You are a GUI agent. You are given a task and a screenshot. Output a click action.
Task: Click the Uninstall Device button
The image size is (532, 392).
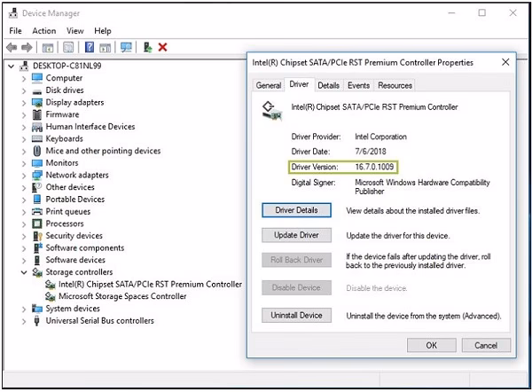296,316
